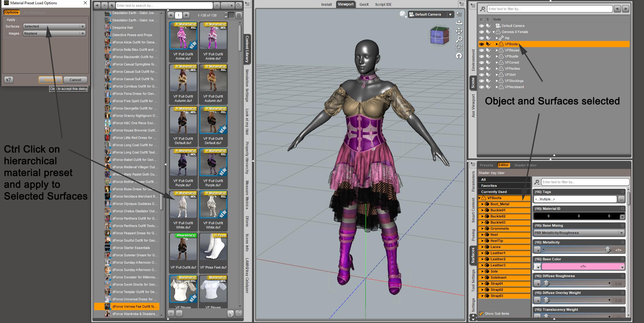Hide the VFCorset node in Scene
Image resolution: width=644 pixels, height=323 pixels.
pyautogui.click(x=482, y=62)
